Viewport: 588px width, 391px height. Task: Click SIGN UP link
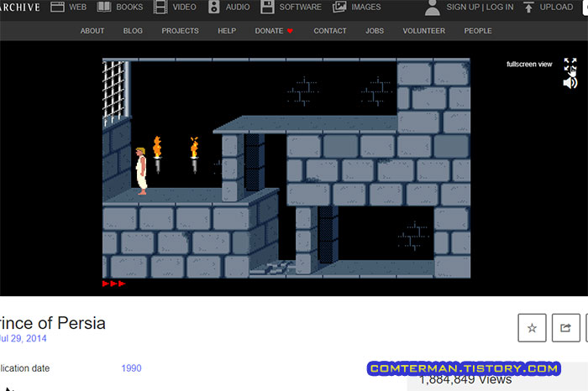(x=463, y=7)
